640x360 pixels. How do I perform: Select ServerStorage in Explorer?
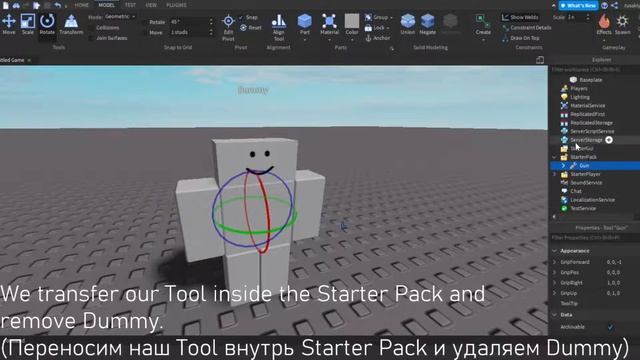tap(587, 140)
